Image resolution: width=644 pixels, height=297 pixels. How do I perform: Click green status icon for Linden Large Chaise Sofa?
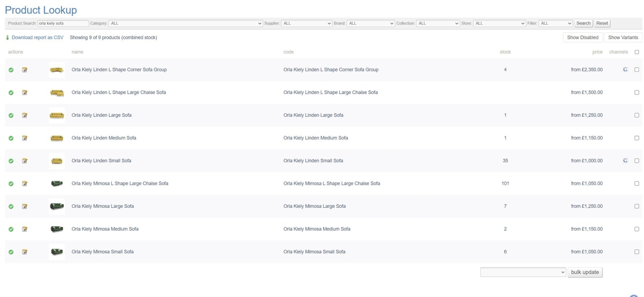(x=11, y=93)
